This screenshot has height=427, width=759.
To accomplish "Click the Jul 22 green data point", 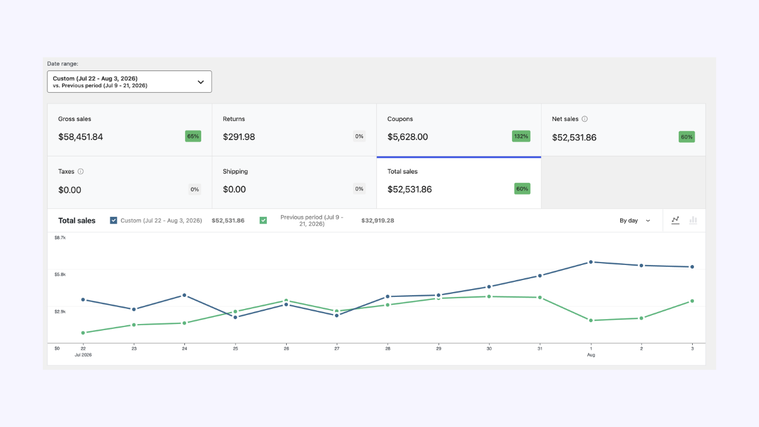I will click(x=83, y=333).
